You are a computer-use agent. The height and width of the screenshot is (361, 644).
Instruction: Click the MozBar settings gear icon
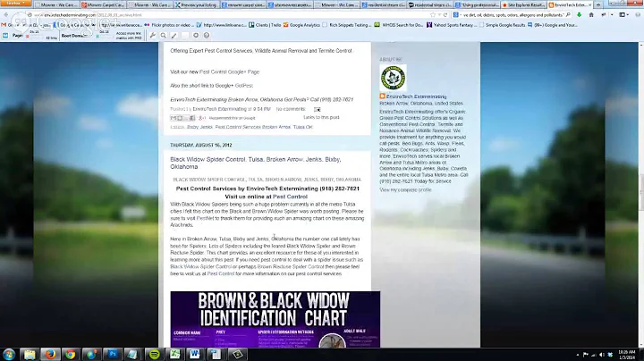[196, 36]
